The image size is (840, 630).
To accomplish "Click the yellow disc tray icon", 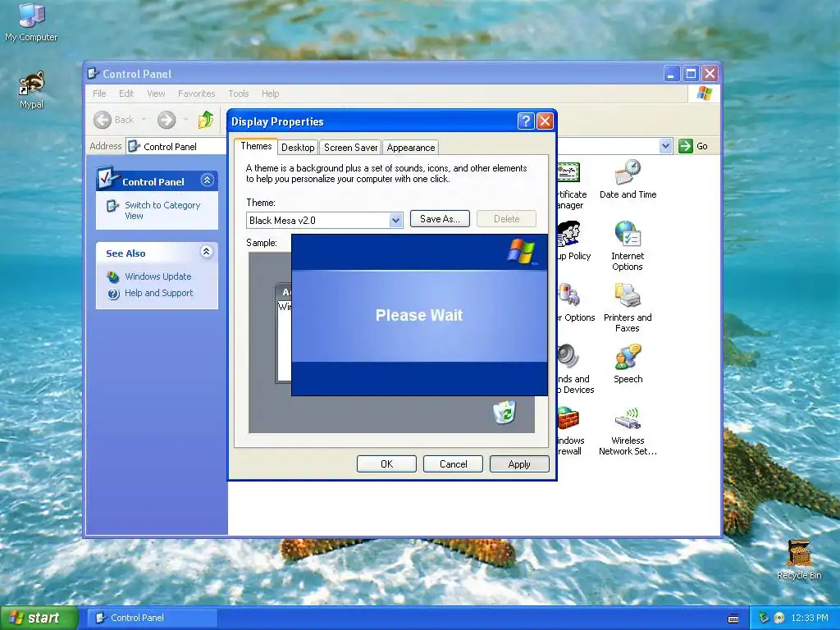I will tap(779, 618).
